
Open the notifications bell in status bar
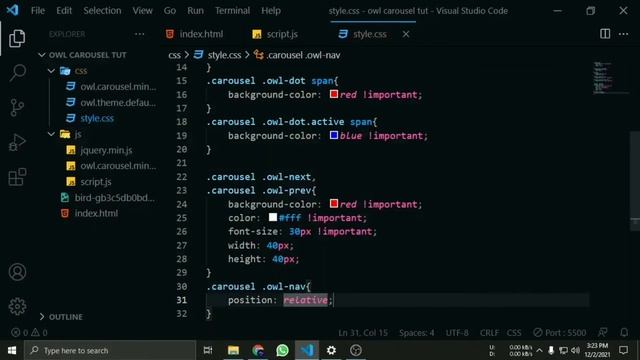(x=624, y=333)
